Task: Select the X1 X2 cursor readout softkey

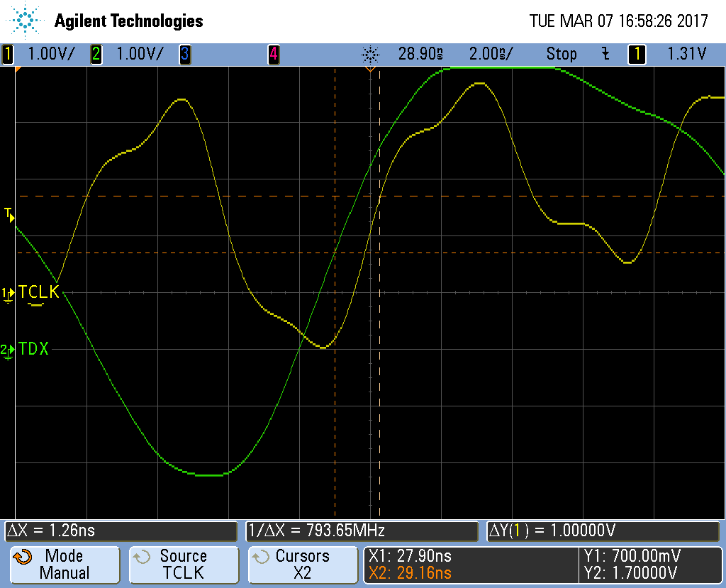Action: 471,565
